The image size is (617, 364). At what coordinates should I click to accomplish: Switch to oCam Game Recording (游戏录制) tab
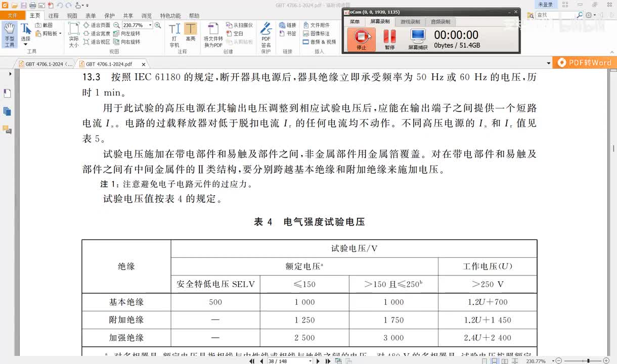coord(410,22)
